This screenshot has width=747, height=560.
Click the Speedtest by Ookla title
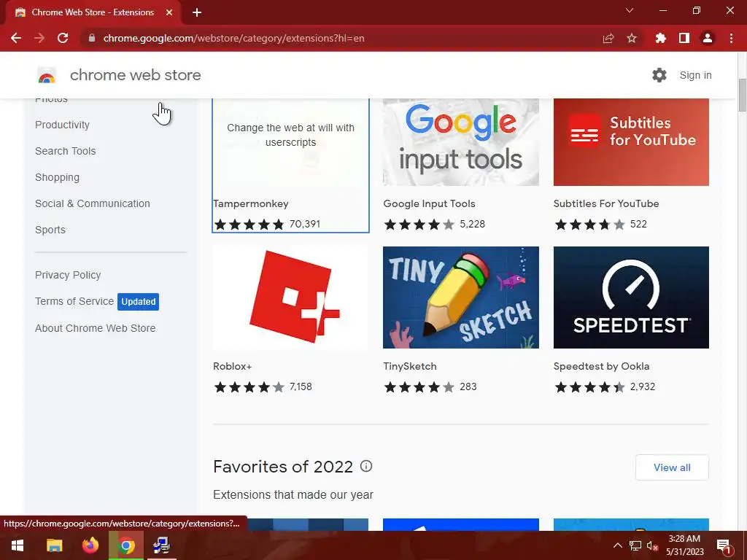pos(601,366)
